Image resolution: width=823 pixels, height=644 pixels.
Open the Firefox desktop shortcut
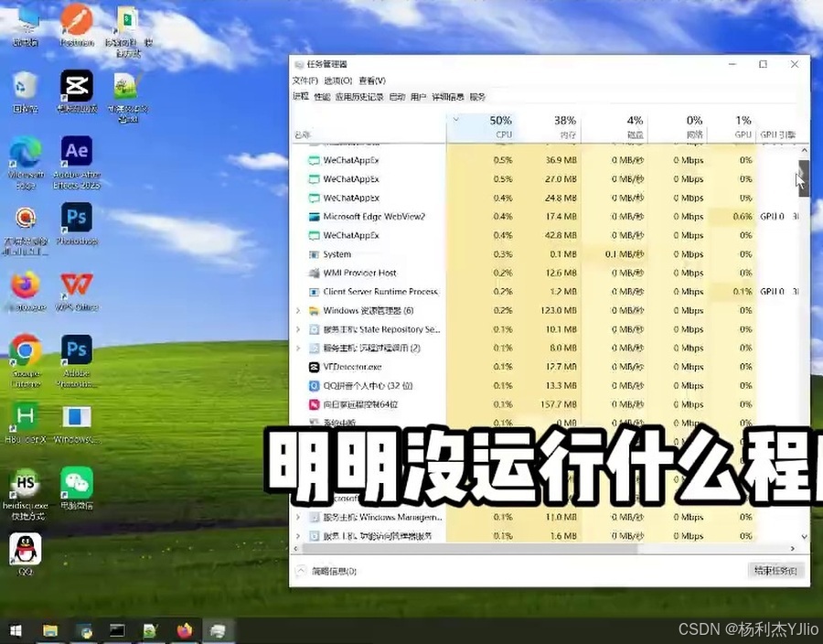tap(26, 290)
